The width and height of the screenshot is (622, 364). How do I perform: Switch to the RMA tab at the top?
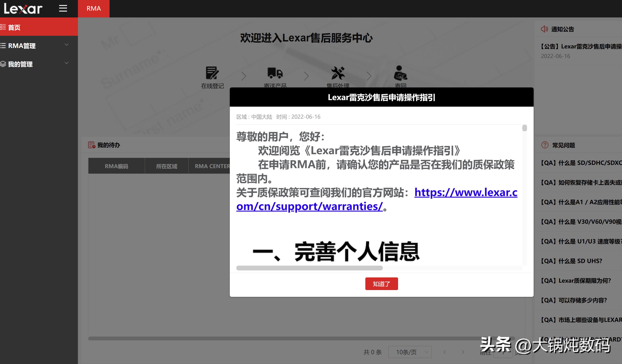click(94, 8)
